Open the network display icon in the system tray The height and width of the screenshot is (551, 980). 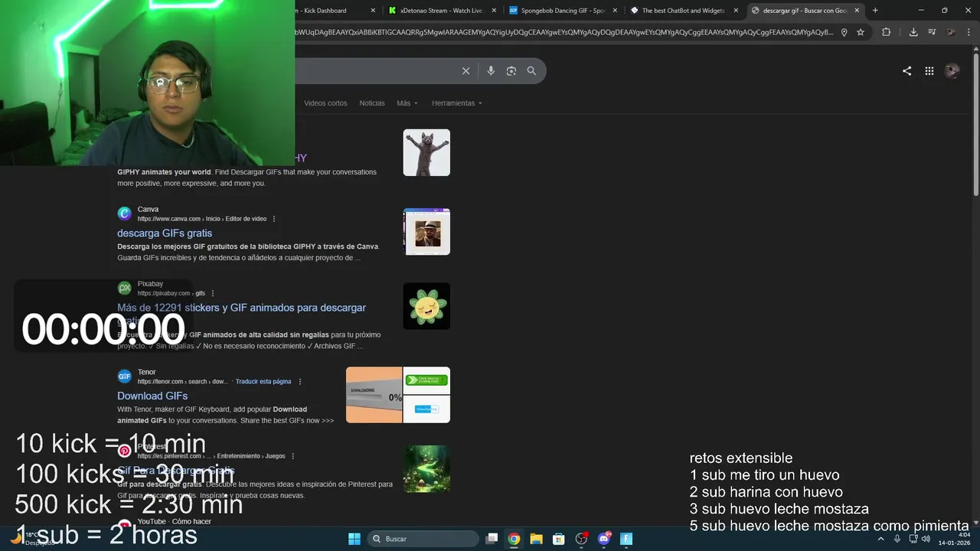point(913,539)
